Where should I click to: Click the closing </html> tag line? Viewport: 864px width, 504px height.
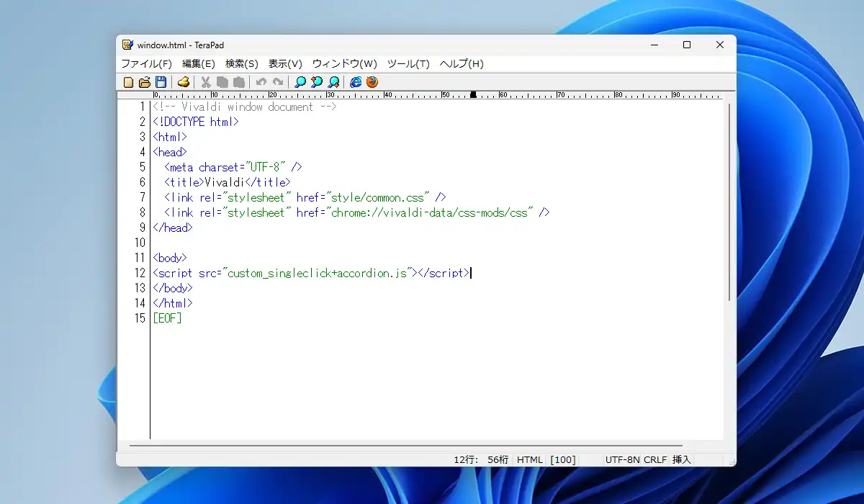[173, 303]
